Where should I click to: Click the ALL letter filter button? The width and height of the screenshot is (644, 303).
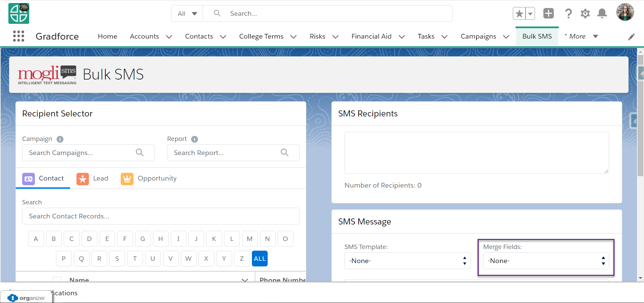point(260,259)
